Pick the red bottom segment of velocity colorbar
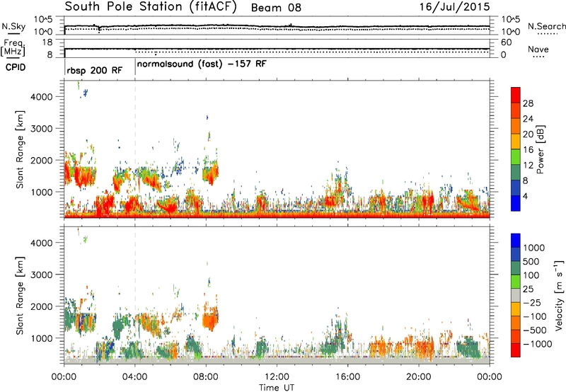 tap(516, 350)
